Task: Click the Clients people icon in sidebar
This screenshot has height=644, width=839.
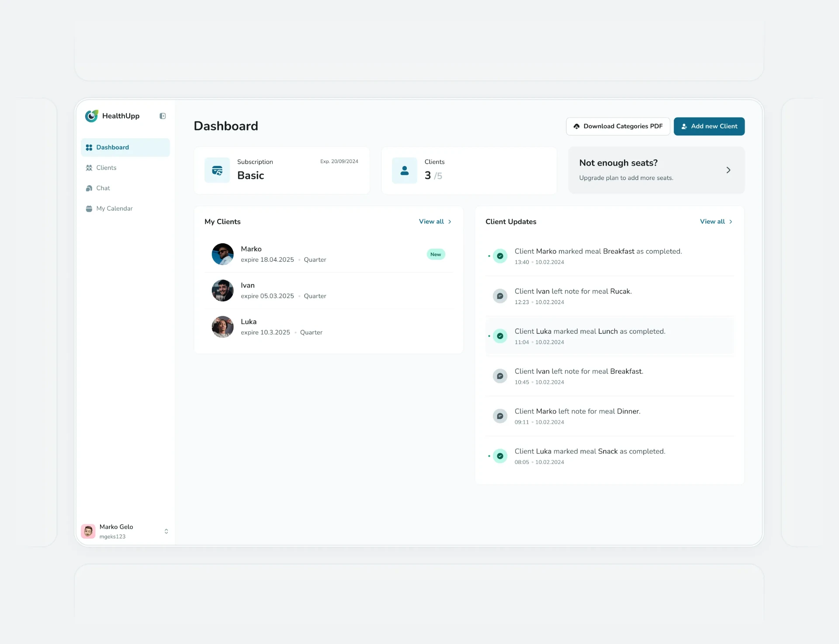Action: [89, 168]
